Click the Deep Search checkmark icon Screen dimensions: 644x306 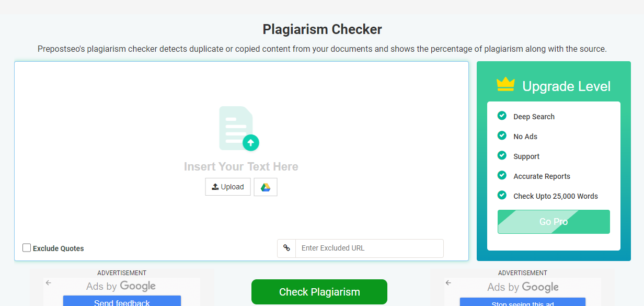pyautogui.click(x=502, y=116)
